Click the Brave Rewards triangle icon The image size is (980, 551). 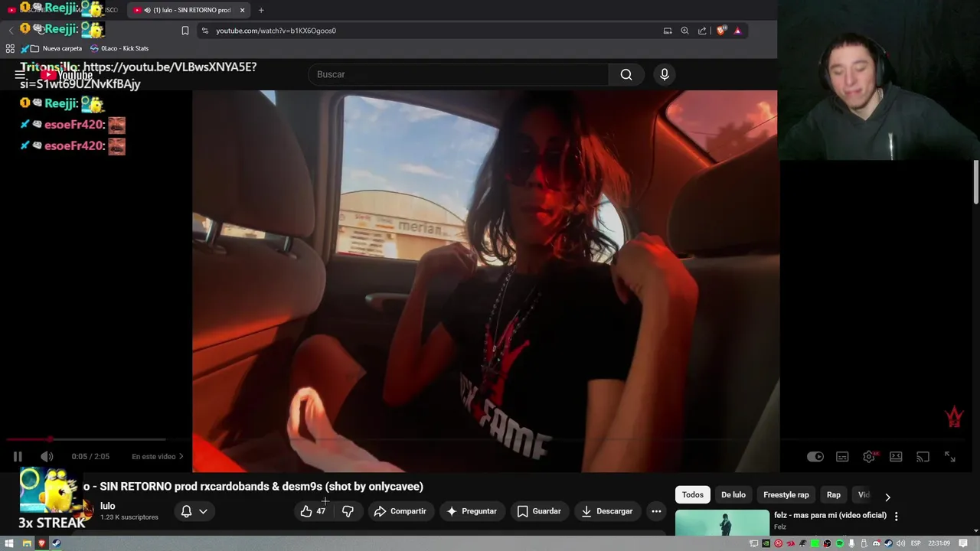(x=737, y=31)
